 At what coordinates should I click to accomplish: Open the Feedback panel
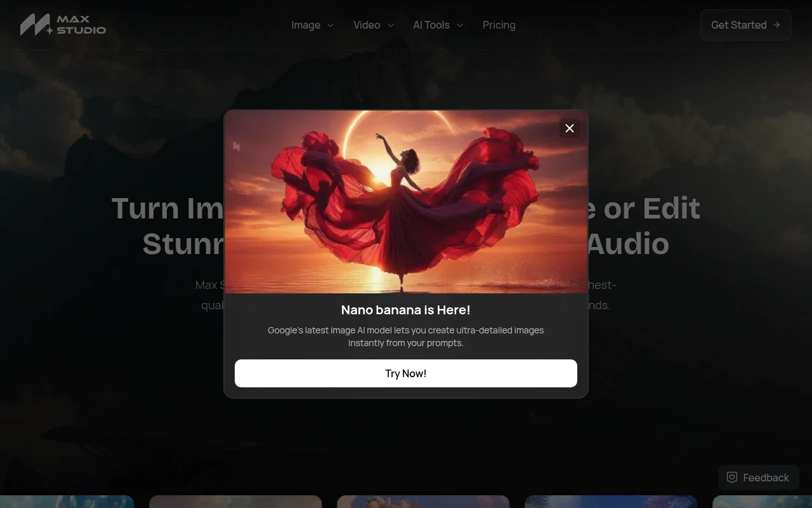758,477
